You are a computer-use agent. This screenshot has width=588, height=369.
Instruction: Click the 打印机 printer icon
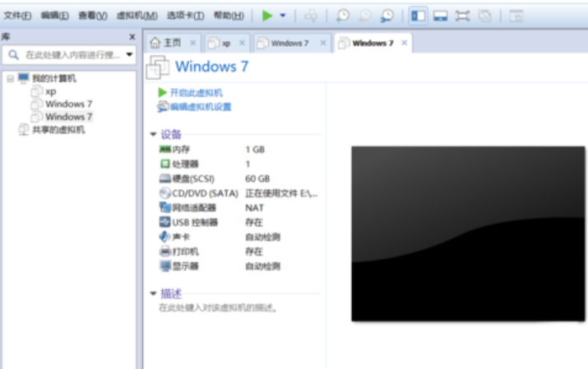165,251
